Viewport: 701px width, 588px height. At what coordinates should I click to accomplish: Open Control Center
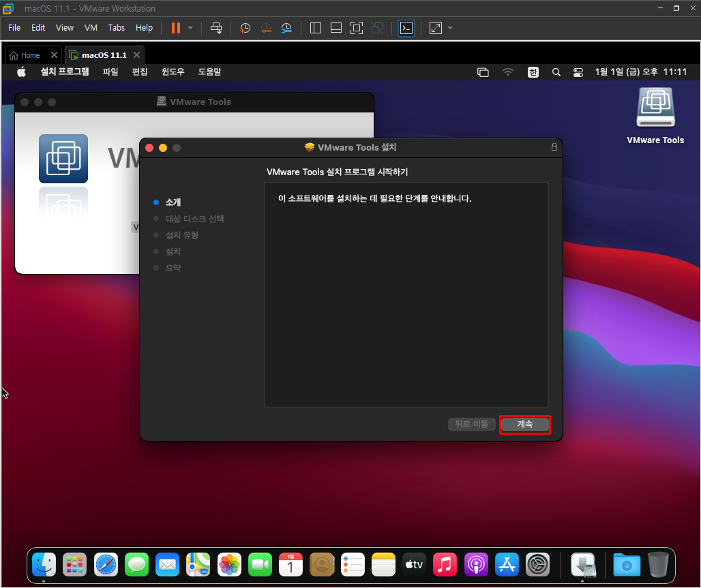coord(578,72)
